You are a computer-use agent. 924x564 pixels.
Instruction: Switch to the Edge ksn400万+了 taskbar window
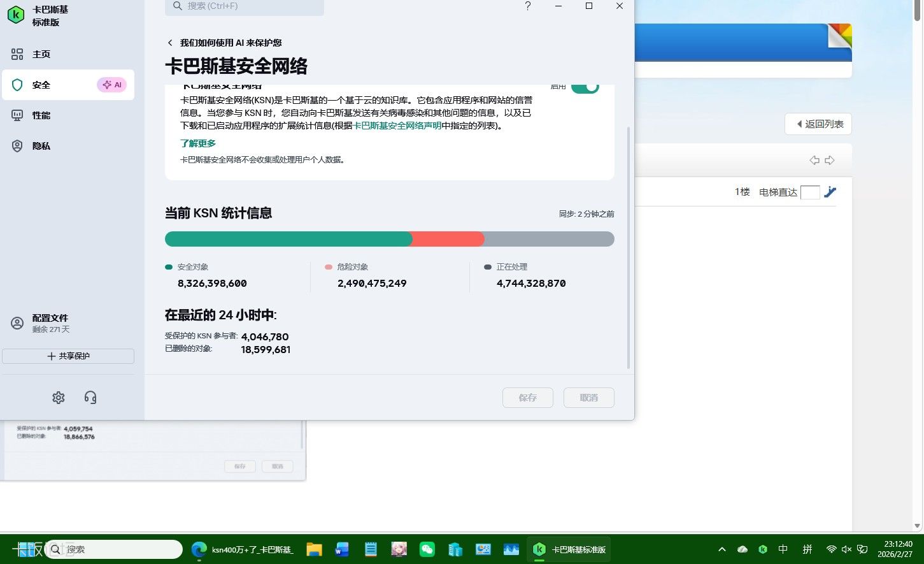click(x=243, y=549)
